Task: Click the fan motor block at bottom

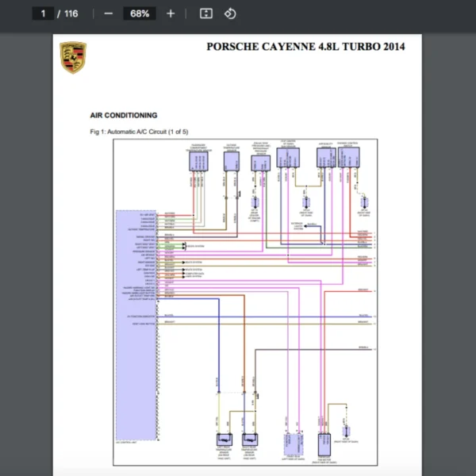Action: tap(324, 440)
